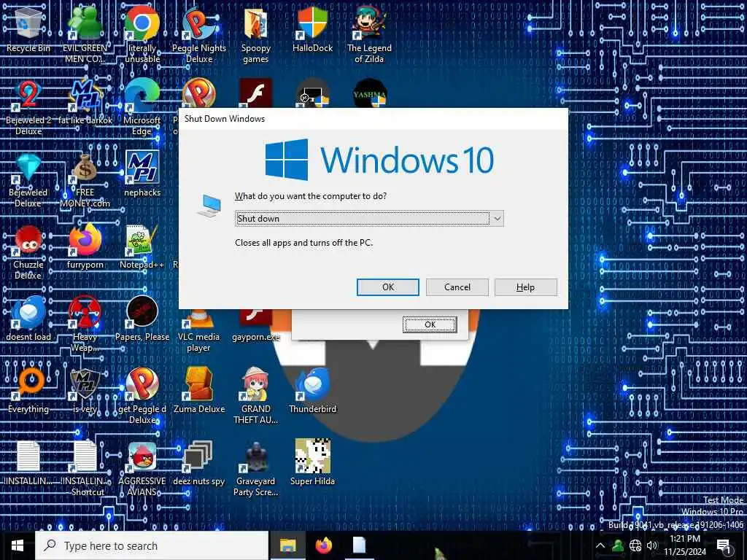Screen dimensions: 747x560
Task: Open Help in Shut Down dialog
Action: pos(525,287)
